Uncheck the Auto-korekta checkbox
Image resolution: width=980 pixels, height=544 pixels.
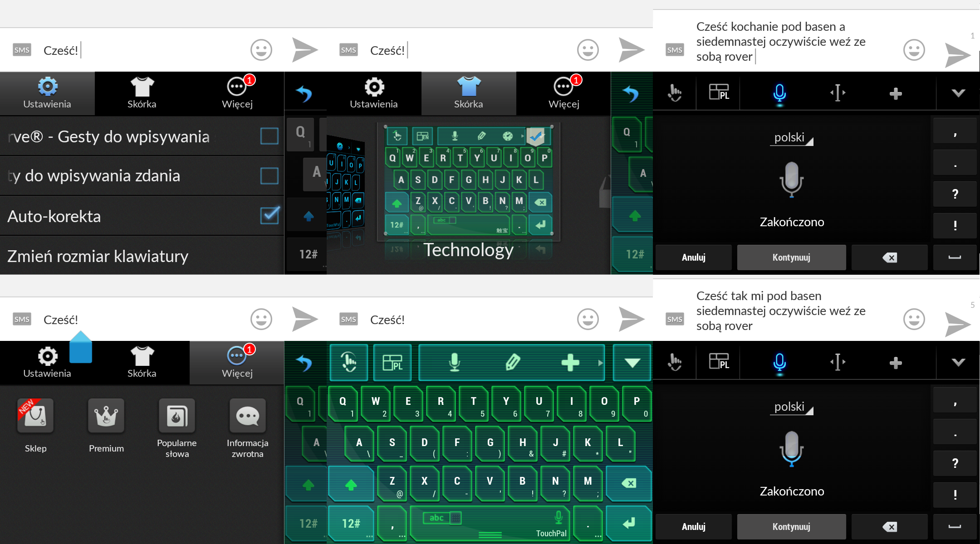pos(269,215)
